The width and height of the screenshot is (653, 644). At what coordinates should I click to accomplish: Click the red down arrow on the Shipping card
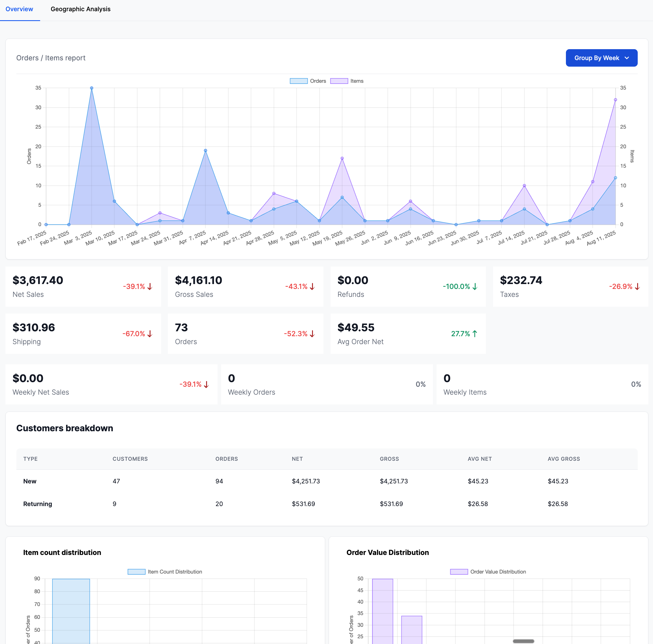149,334
